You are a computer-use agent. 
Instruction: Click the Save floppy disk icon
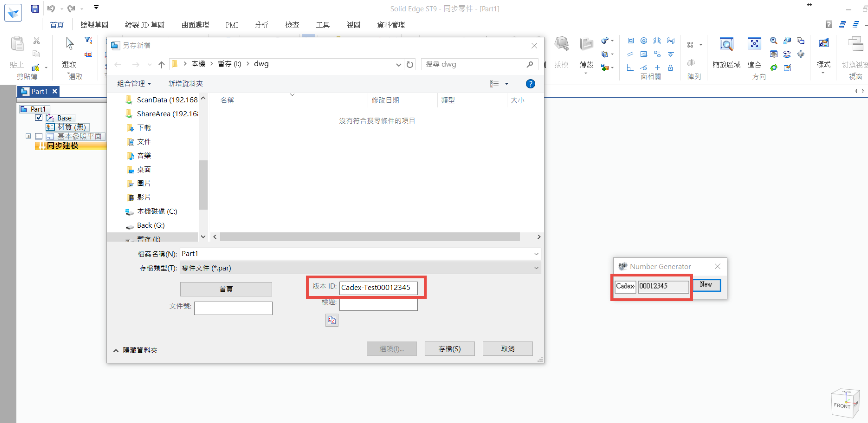(x=35, y=9)
